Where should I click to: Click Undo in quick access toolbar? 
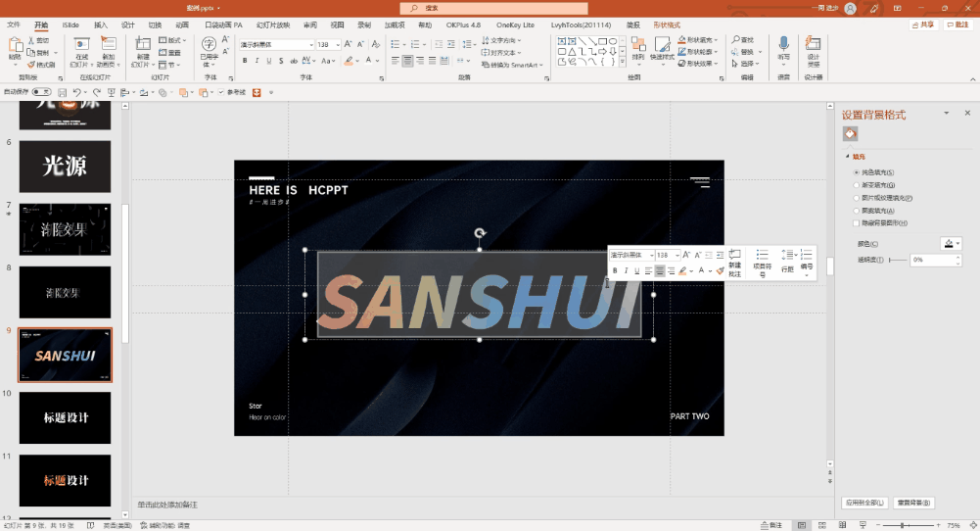[x=76, y=92]
